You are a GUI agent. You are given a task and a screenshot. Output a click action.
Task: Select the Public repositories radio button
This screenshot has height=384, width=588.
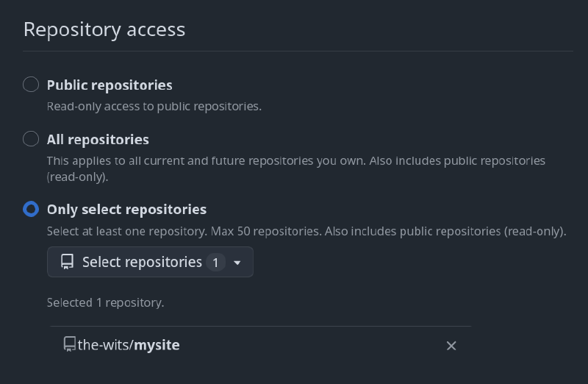coord(31,85)
